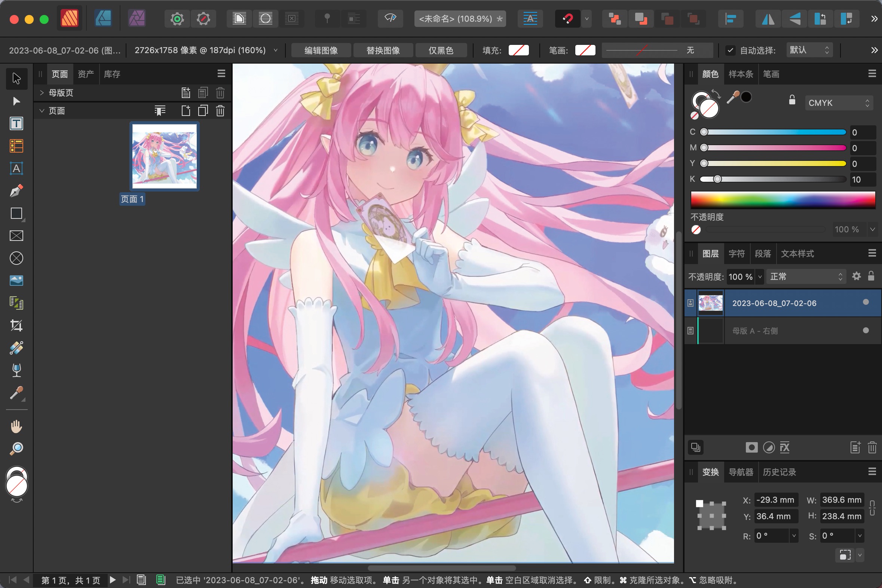Swap stroke and fill colour selectors
The height and width of the screenshot is (588, 882).
(716, 94)
